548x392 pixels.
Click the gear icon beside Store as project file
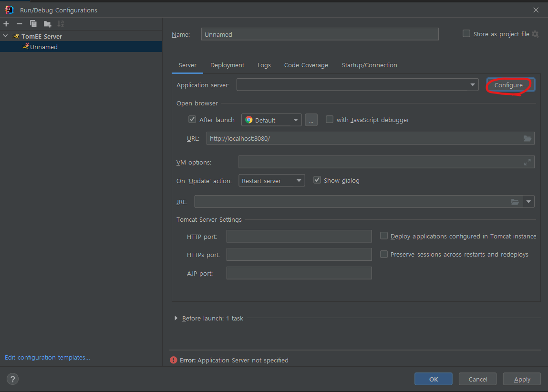click(x=536, y=34)
